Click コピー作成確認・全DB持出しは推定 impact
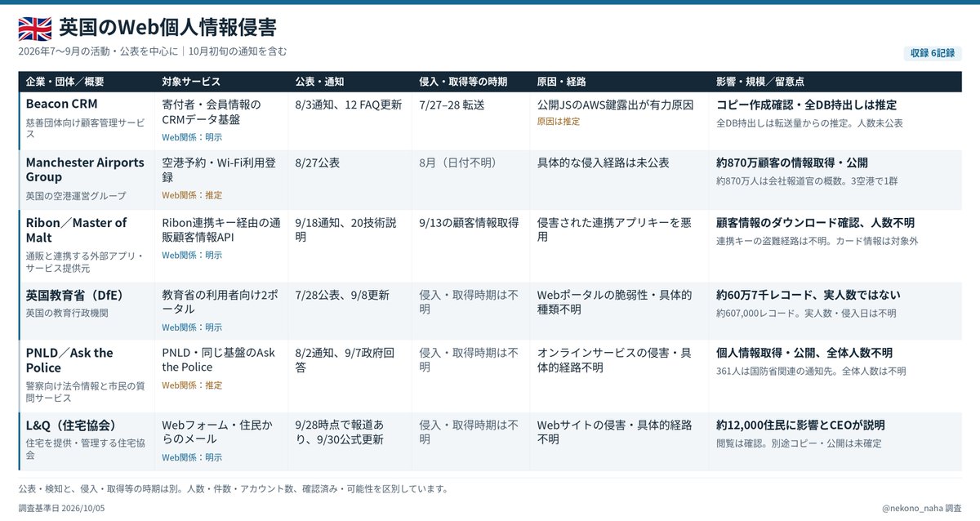 [806, 105]
